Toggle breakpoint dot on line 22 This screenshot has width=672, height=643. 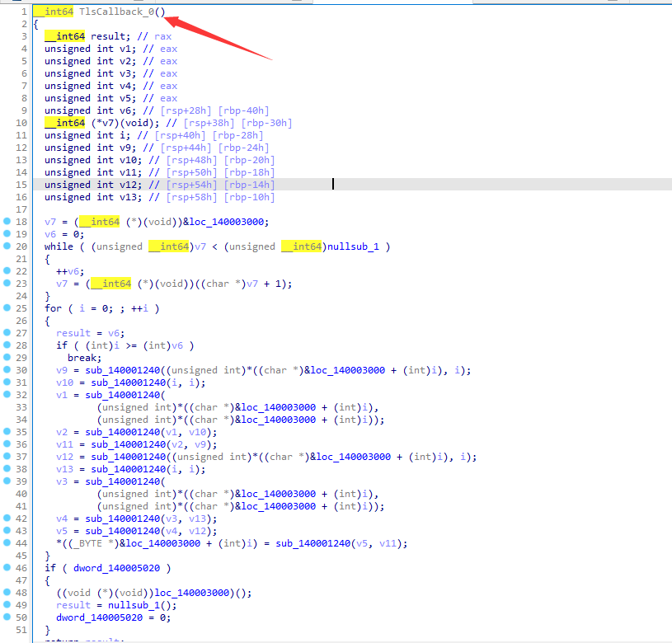7,270
